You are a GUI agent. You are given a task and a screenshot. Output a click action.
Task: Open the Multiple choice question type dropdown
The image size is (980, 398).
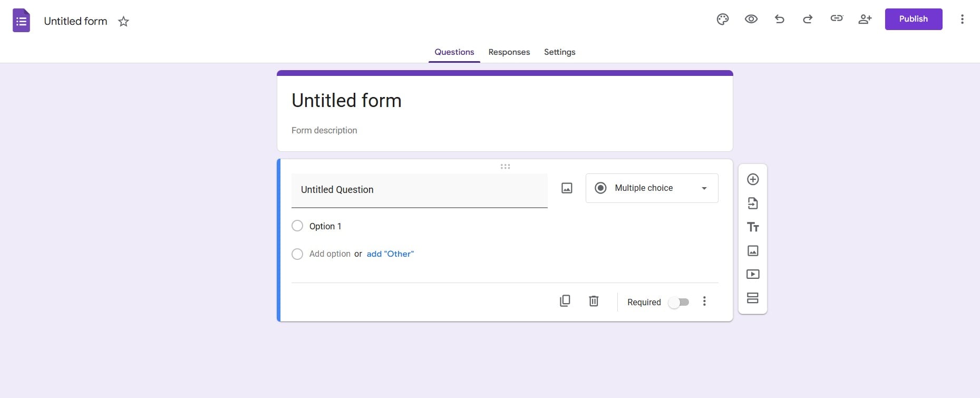(x=652, y=188)
